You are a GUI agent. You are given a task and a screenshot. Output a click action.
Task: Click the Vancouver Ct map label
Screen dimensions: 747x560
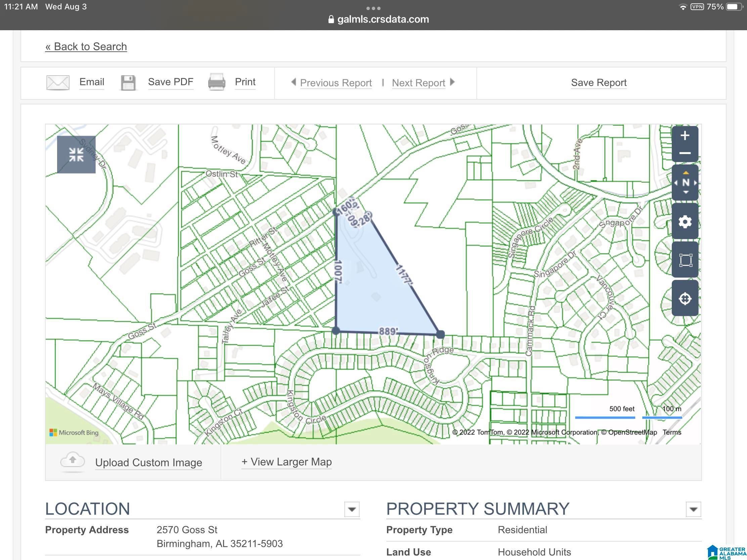point(605,297)
